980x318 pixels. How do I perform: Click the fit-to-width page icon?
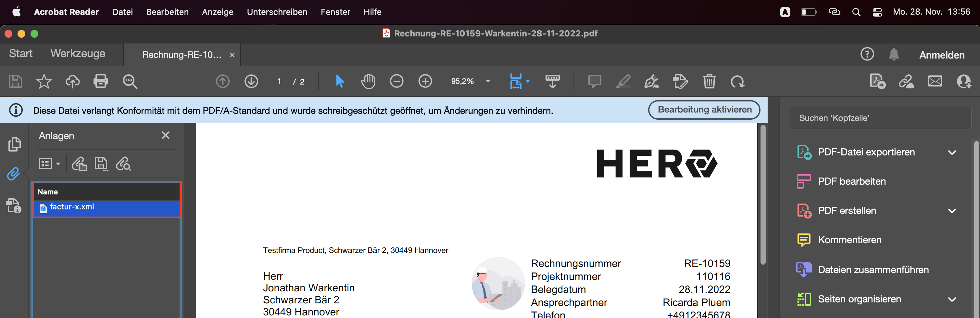[x=515, y=82]
